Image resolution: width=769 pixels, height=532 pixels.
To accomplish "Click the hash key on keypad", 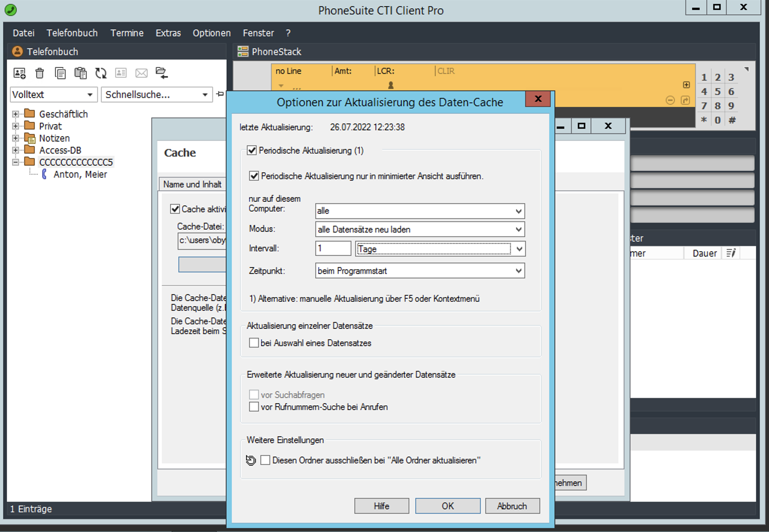I will coord(732,120).
